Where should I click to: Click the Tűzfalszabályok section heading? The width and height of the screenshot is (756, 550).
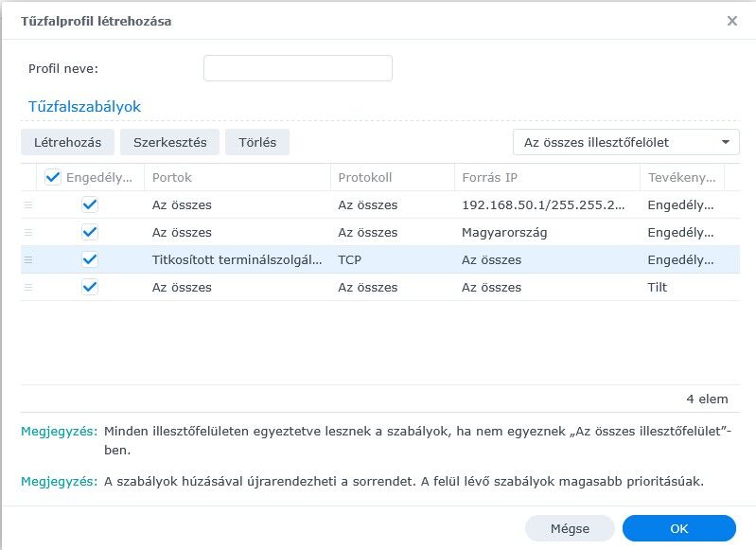pos(84,107)
